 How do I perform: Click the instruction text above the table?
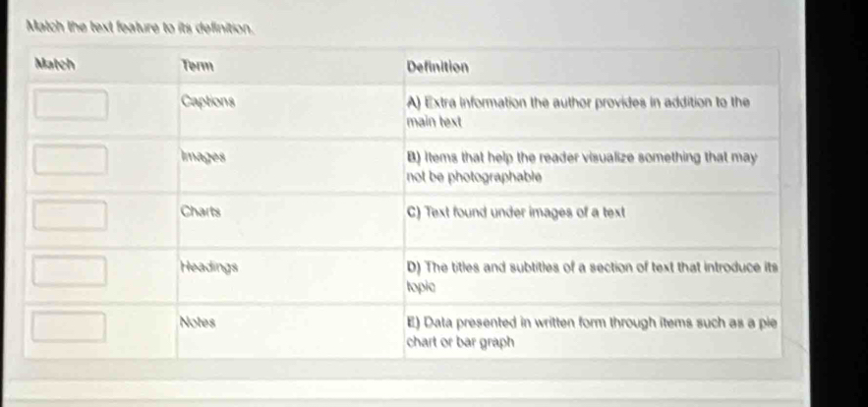click(138, 24)
